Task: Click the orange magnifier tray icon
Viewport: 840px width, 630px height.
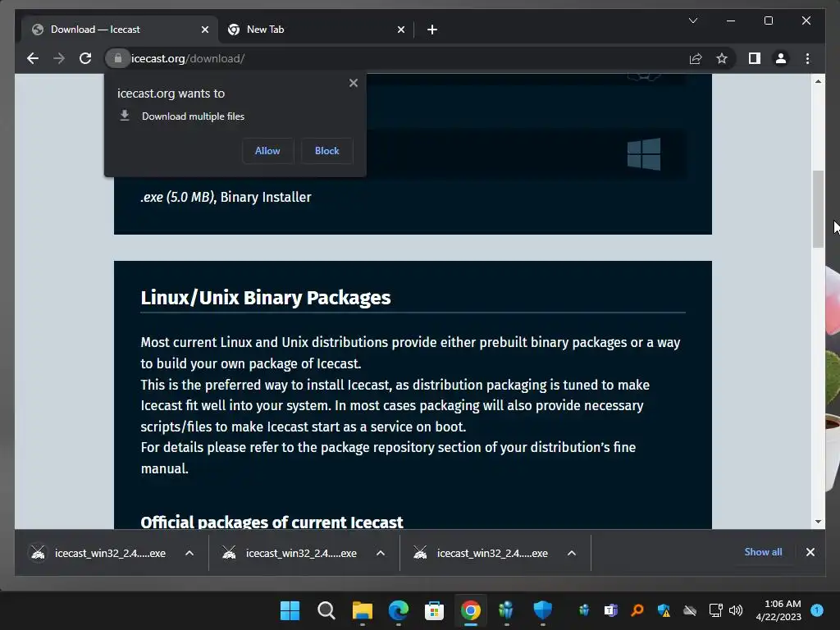Action: (637, 610)
